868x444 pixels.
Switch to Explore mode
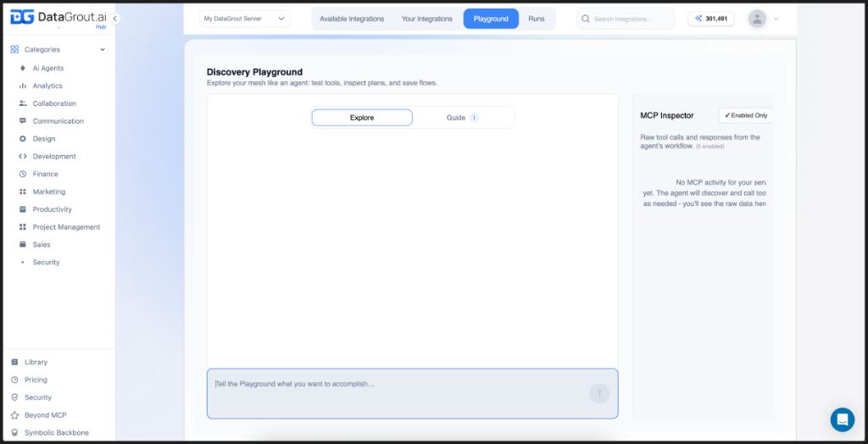click(362, 118)
